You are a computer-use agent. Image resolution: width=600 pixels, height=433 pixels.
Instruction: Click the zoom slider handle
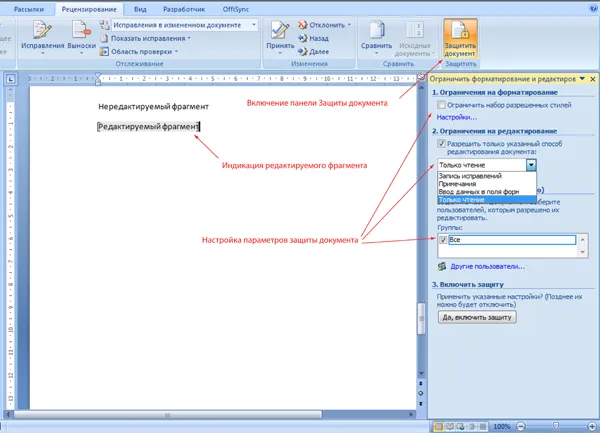(556, 426)
